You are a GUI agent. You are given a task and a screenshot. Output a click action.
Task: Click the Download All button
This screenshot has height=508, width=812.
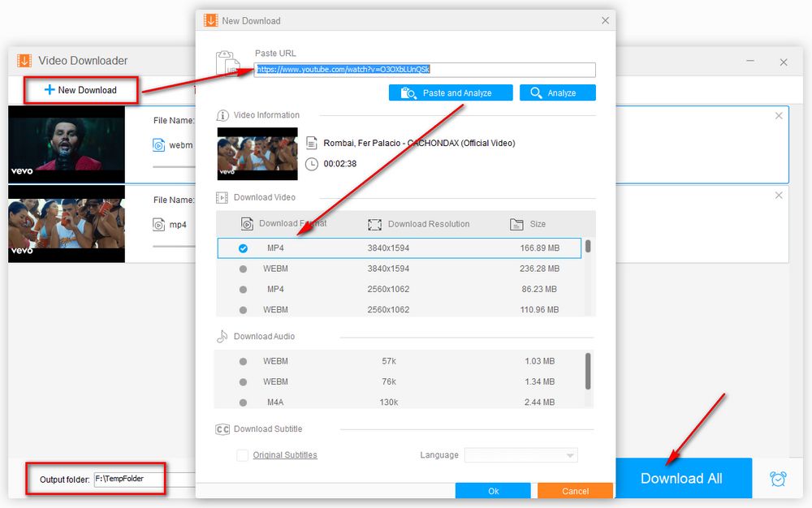(683, 478)
